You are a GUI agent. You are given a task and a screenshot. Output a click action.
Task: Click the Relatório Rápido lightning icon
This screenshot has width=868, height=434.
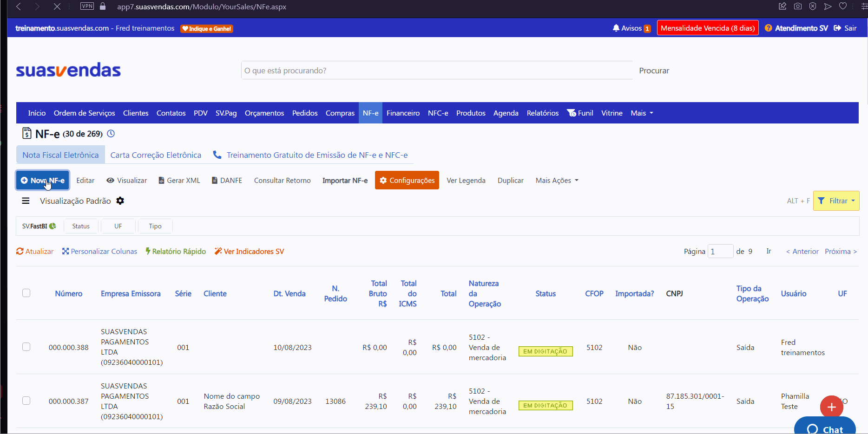(x=148, y=251)
